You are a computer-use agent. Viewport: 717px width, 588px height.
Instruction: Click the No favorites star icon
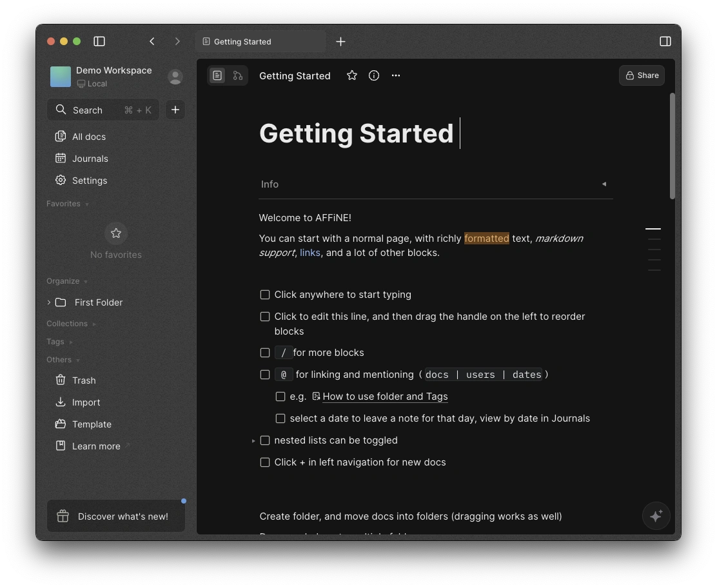tap(116, 233)
